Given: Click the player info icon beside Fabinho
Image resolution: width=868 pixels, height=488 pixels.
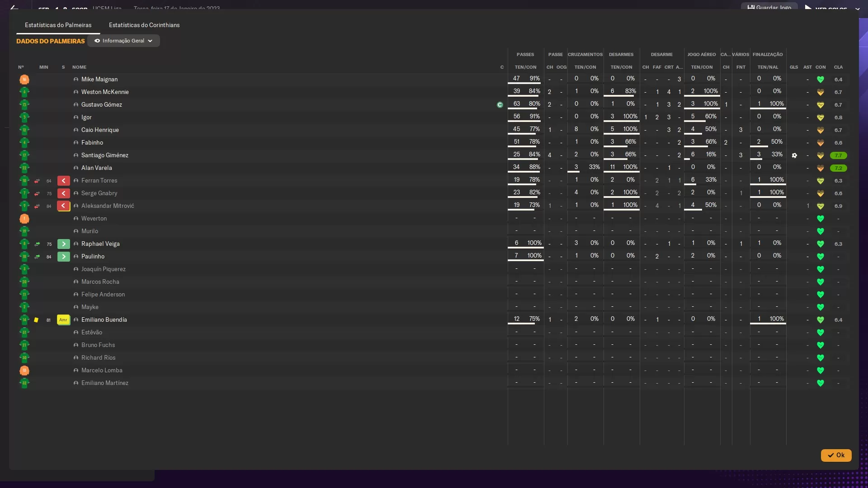Looking at the screenshot, I should [76, 143].
